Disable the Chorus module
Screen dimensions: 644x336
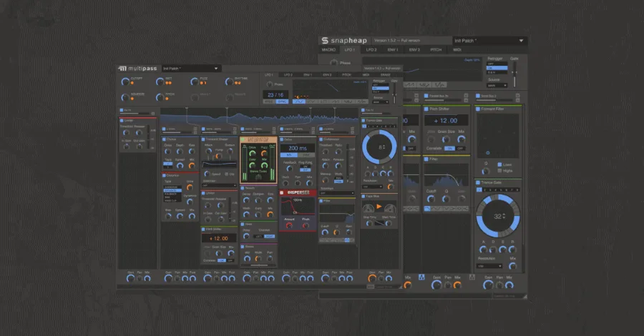click(164, 139)
